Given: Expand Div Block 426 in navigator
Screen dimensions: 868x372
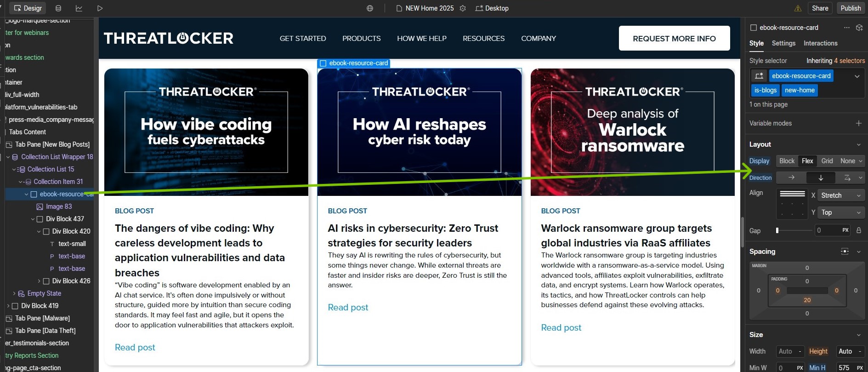Looking at the screenshot, I should tap(39, 281).
